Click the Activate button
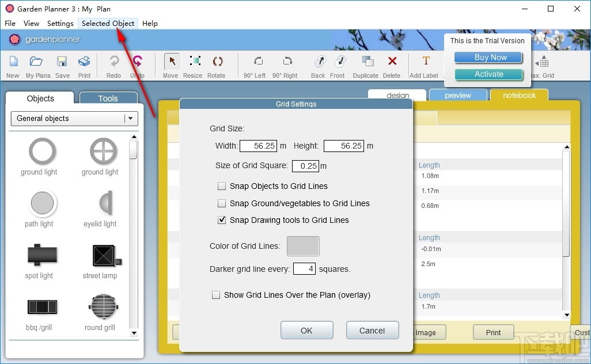 488,74
